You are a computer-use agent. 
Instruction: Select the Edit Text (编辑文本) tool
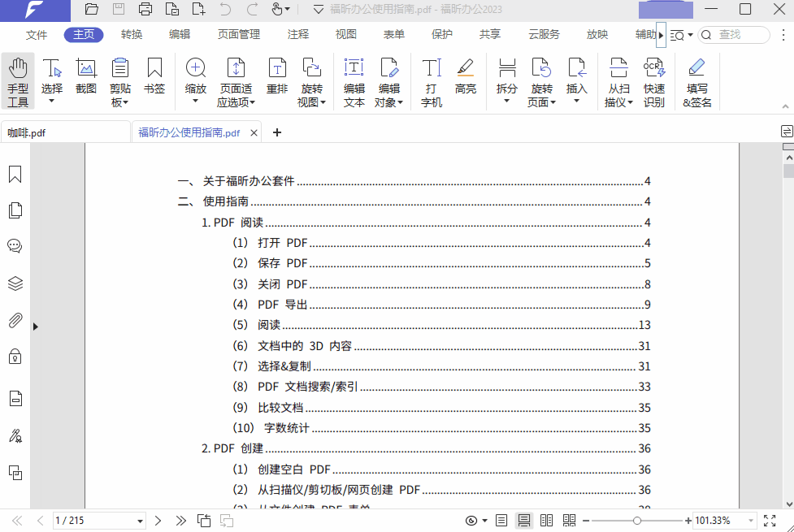pos(354,81)
